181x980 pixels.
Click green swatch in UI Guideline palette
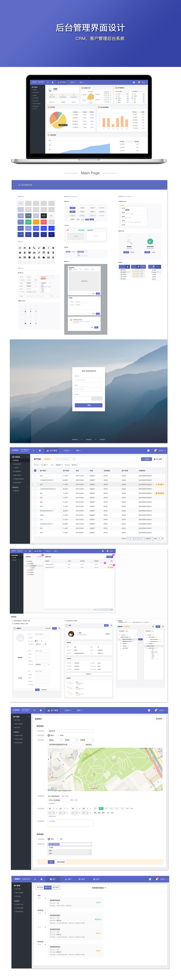28,222
